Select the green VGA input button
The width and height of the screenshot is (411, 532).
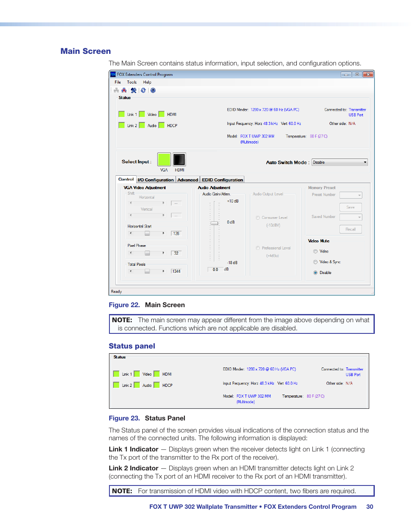coord(164,159)
